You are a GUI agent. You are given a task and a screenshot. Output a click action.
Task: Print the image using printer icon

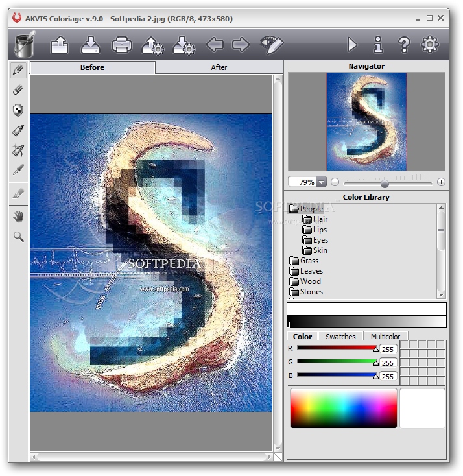[122, 45]
